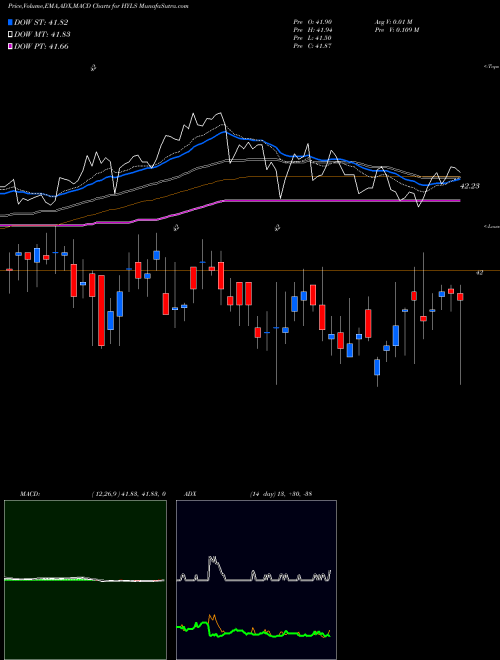500x660 pixels.
Task: Select the 'DOW MT: 41.83' legend text
Action: 42,35
